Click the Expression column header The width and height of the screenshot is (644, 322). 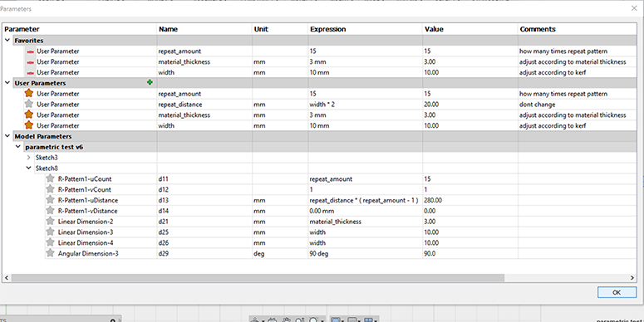(365, 29)
